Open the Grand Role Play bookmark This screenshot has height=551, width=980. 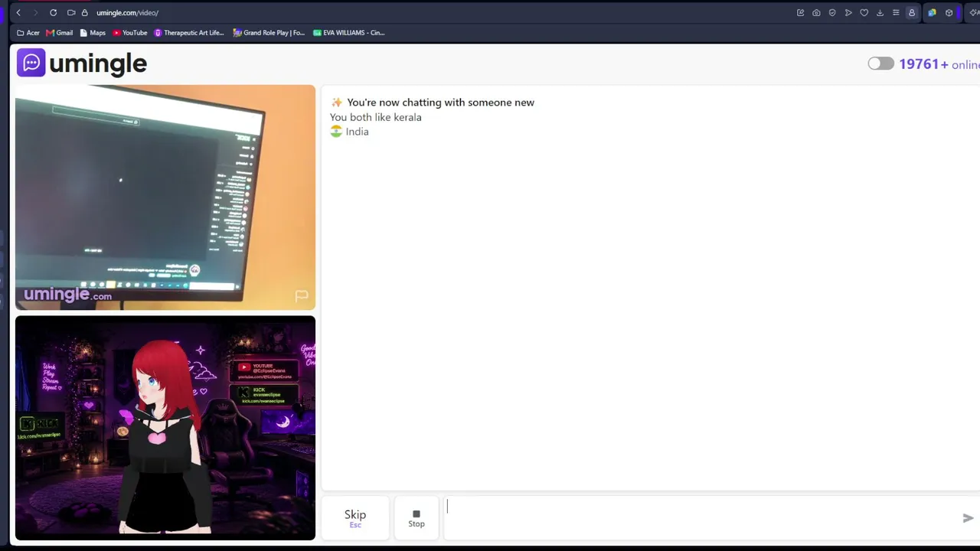(269, 33)
